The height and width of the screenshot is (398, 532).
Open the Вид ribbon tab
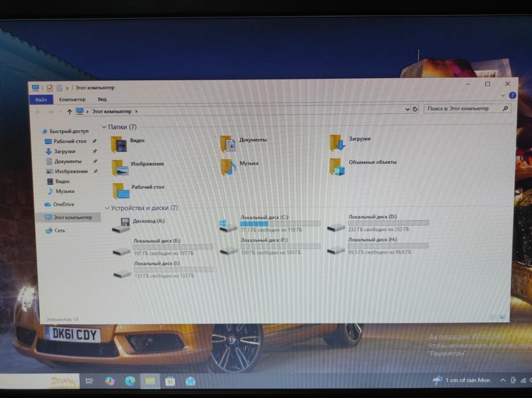102,100
